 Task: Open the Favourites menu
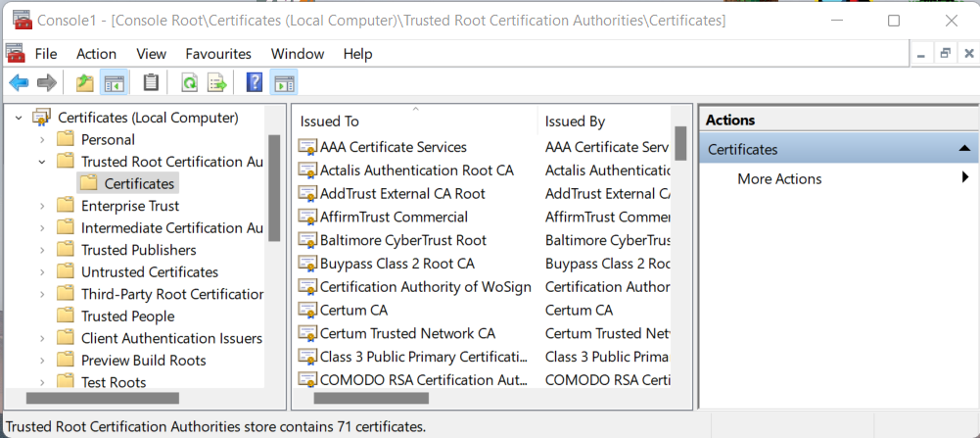click(x=218, y=54)
